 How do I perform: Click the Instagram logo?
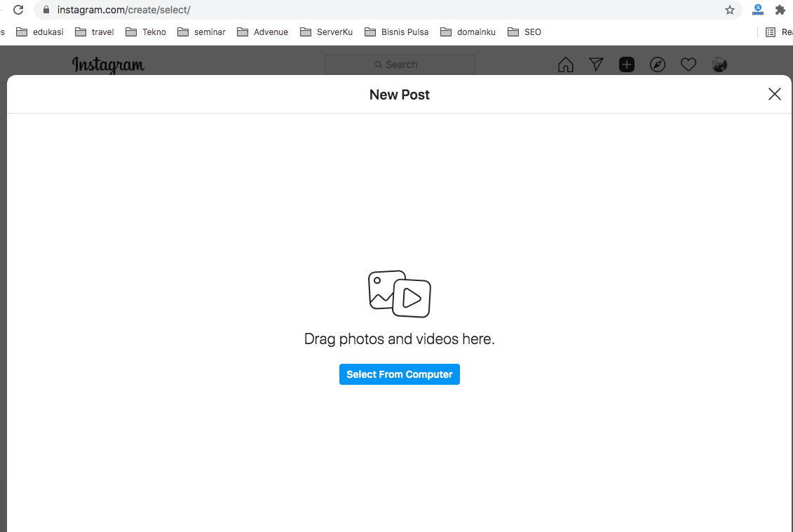pyautogui.click(x=108, y=64)
